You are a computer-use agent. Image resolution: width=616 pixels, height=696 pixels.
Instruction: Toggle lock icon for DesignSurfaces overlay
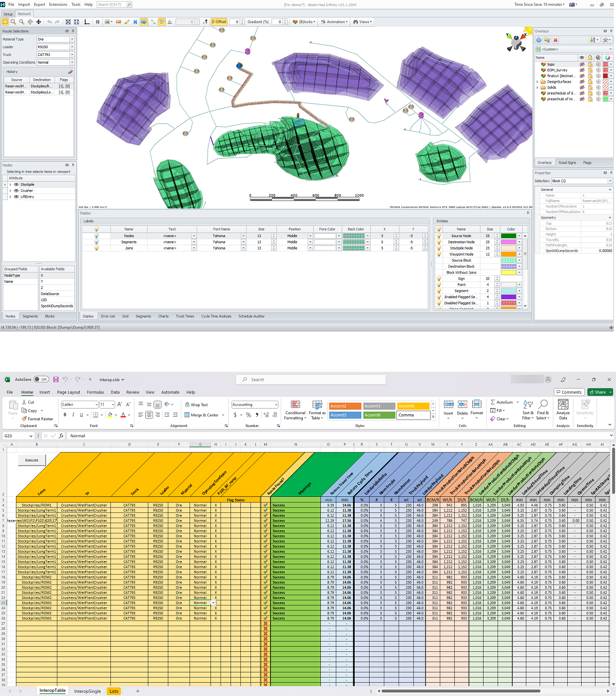click(x=590, y=82)
